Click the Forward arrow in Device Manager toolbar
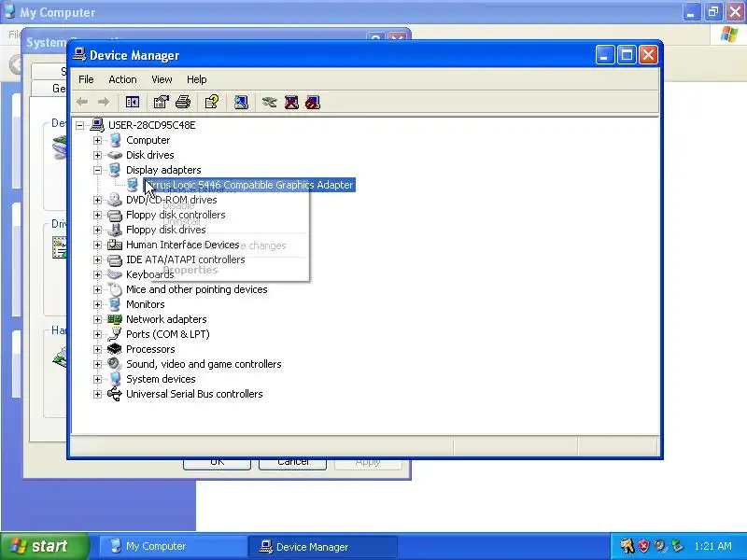747x560 pixels. click(x=104, y=102)
